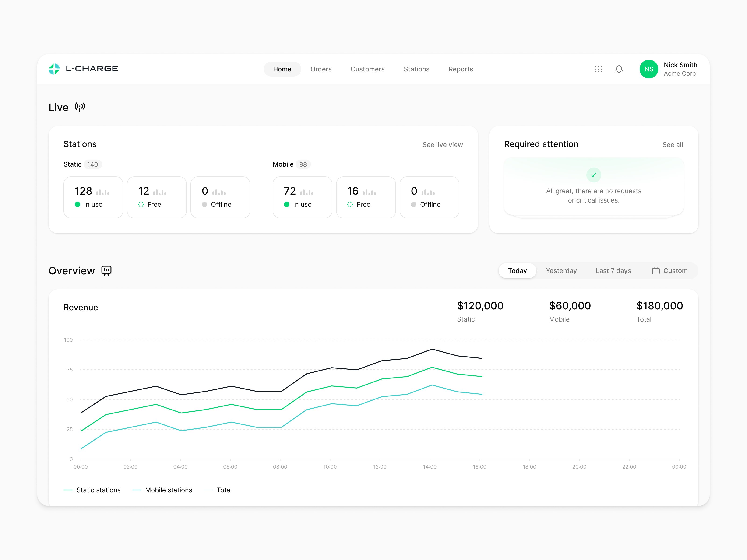Open the Customers tab
The height and width of the screenshot is (560, 747).
tap(367, 69)
